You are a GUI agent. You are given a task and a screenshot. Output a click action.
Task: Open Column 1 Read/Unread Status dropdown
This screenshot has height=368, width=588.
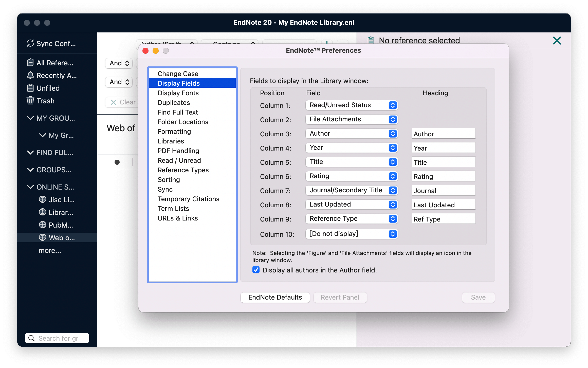coord(352,105)
